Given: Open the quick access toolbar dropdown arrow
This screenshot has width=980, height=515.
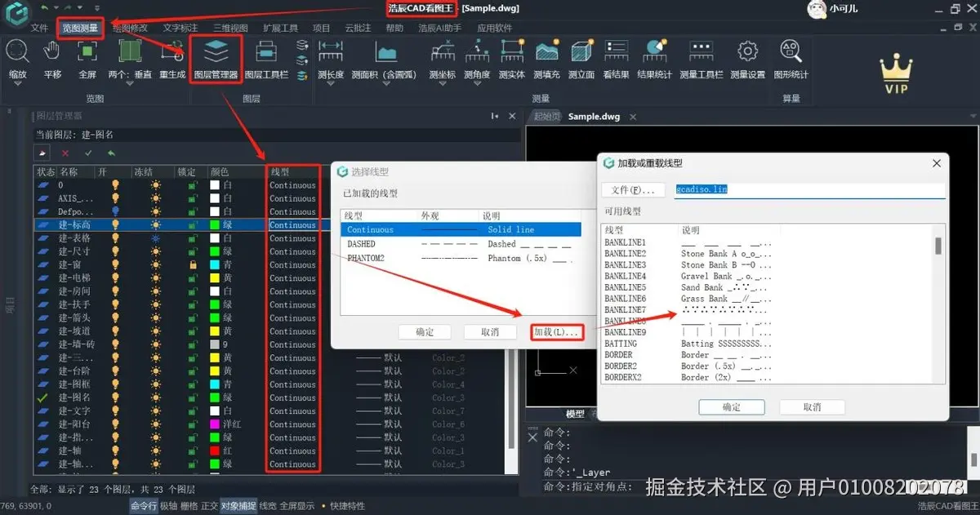Looking at the screenshot, I should (97, 7).
